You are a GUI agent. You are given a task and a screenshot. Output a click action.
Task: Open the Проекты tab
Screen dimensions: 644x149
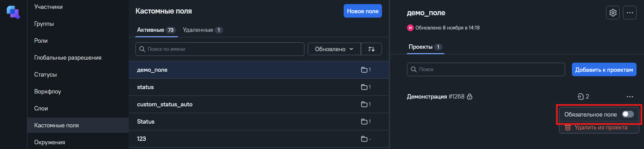coord(425,47)
